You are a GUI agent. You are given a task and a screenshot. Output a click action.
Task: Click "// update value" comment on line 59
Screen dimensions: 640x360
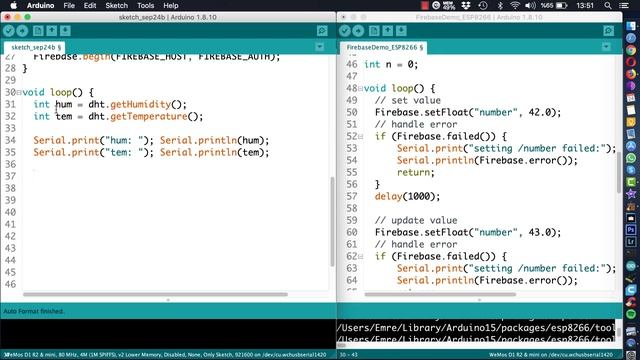[x=416, y=220]
